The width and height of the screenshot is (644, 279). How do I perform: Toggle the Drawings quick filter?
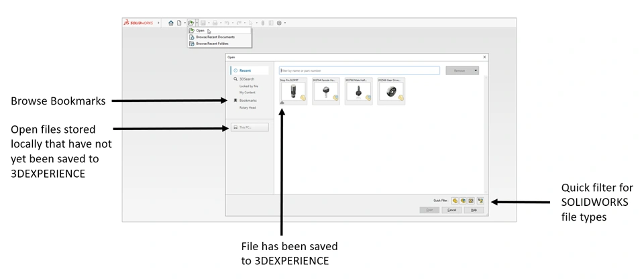coord(471,201)
